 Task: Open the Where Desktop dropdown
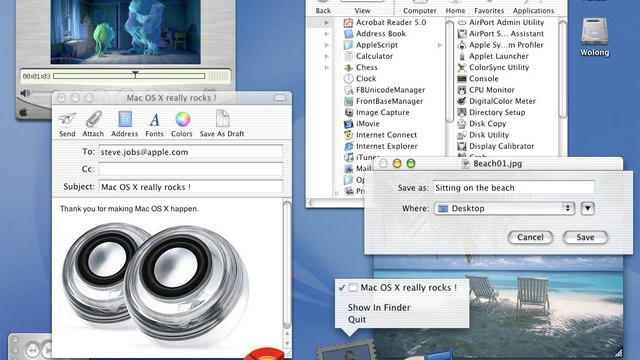click(x=504, y=209)
